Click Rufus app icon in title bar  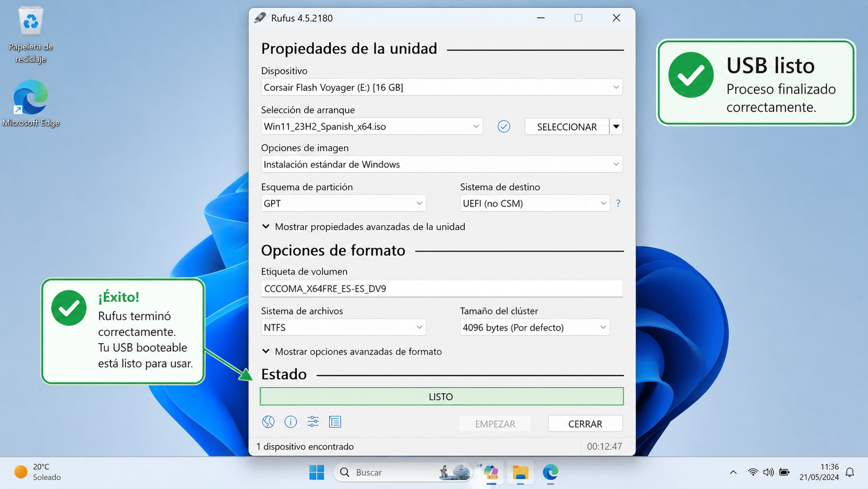point(260,18)
